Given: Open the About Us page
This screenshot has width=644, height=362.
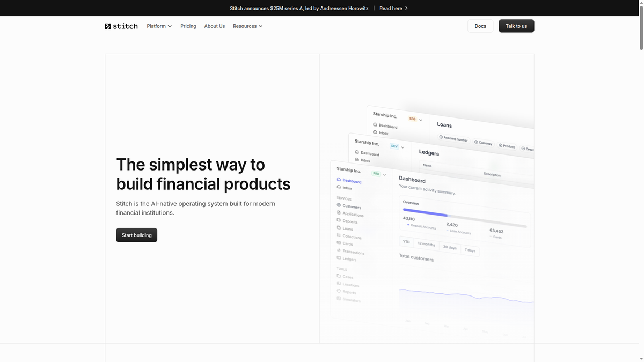Looking at the screenshot, I should 215,26.
